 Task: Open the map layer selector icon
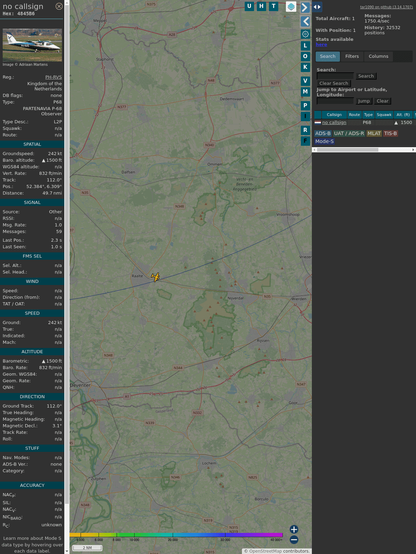tap(291, 6)
